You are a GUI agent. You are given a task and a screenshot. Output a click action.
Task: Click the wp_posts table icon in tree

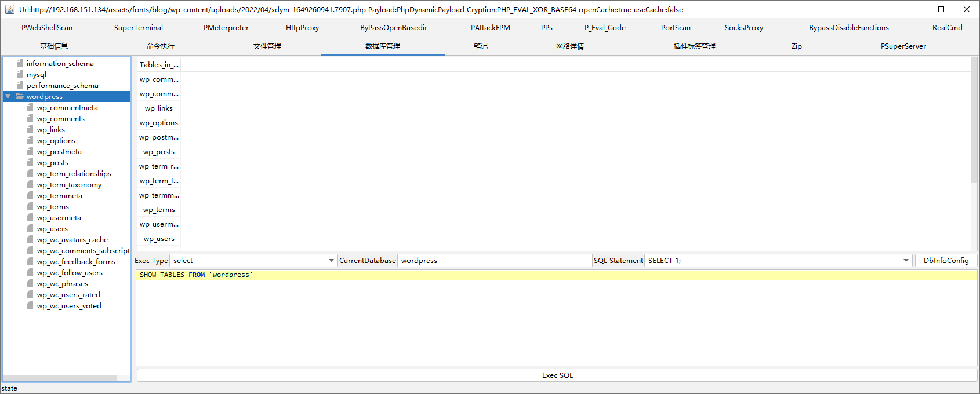30,163
